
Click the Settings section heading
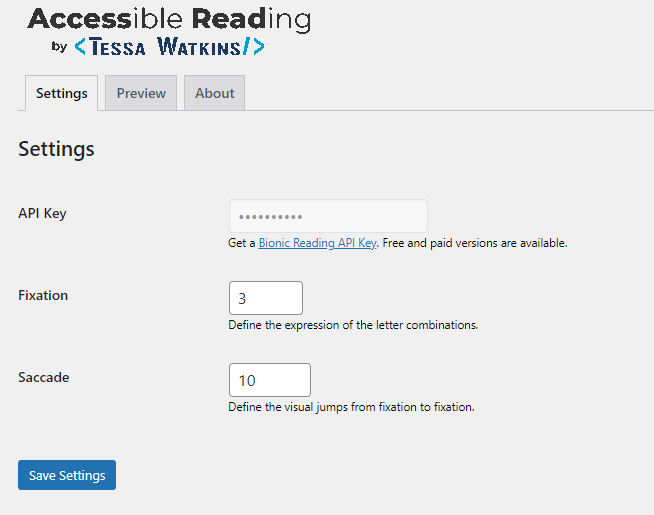point(56,149)
